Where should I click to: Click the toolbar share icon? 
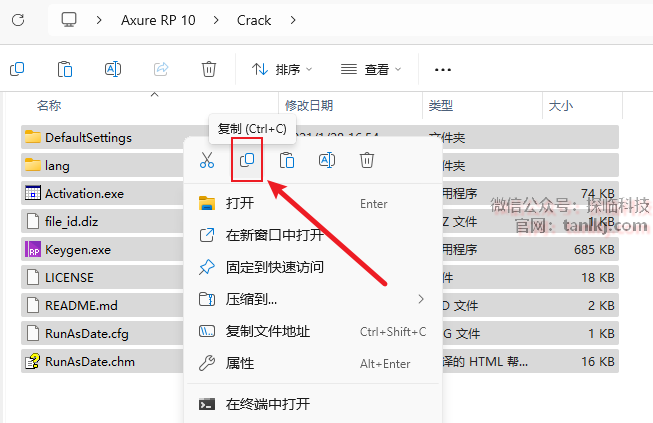[x=161, y=69]
